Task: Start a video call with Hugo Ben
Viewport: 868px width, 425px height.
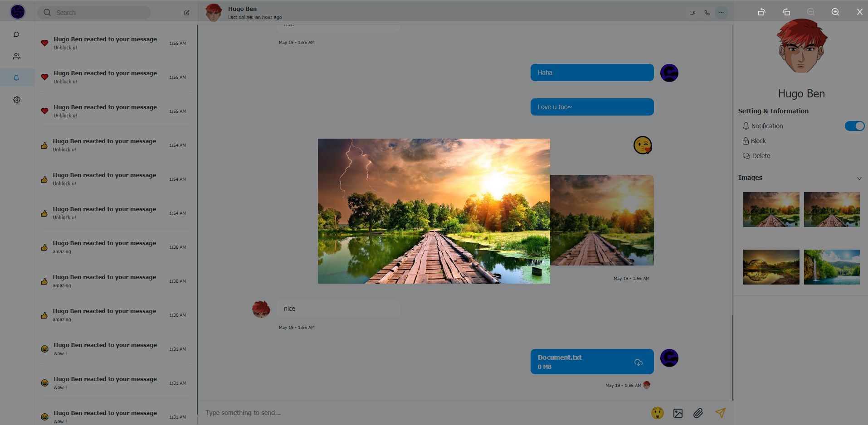Action: point(692,13)
